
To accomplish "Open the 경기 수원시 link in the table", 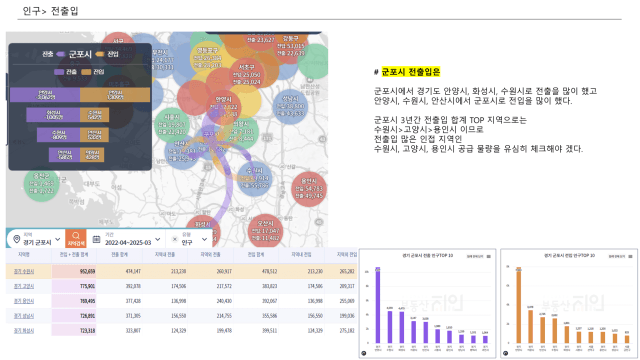I will click(24, 271).
